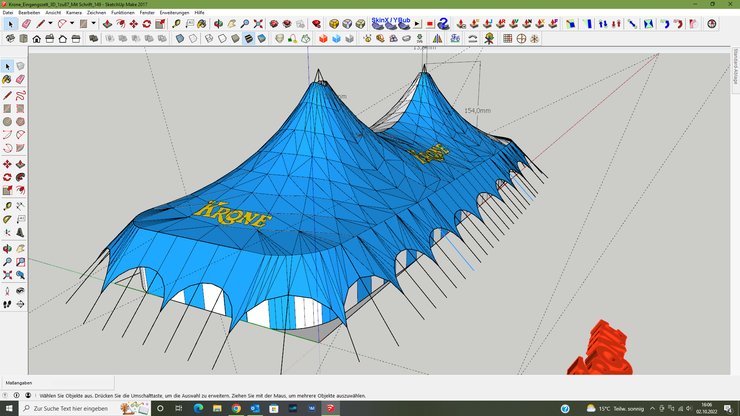Open the Line tool dropdown arrow

(50, 24)
